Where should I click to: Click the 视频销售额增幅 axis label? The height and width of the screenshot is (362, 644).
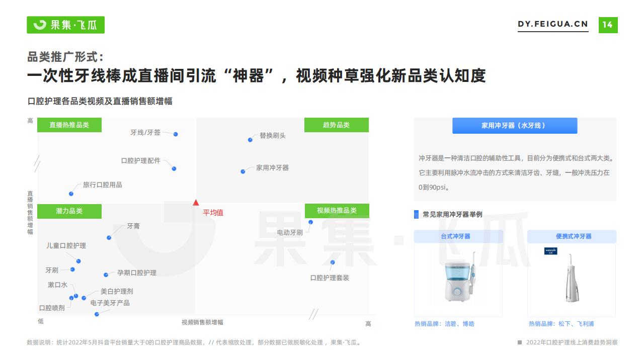[x=202, y=322]
